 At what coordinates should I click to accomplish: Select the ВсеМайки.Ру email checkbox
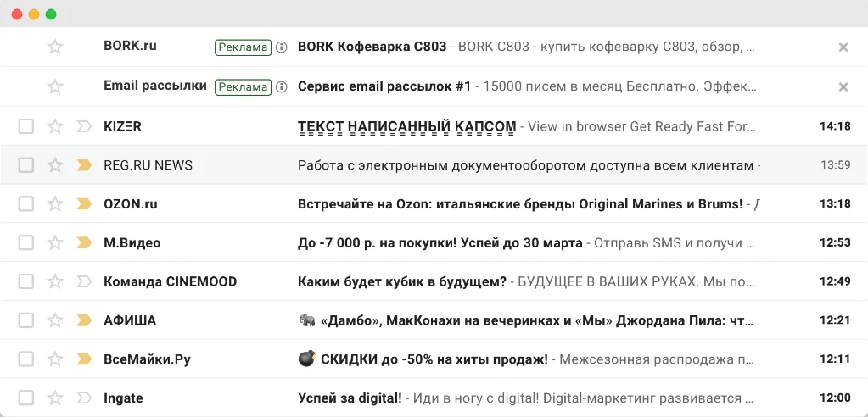[x=26, y=359]
